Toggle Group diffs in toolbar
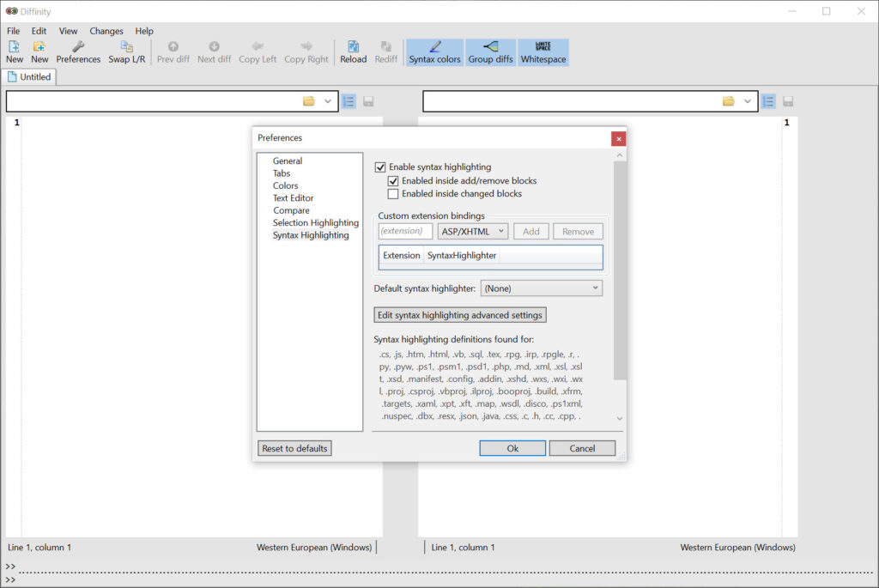 pos(490,52)
